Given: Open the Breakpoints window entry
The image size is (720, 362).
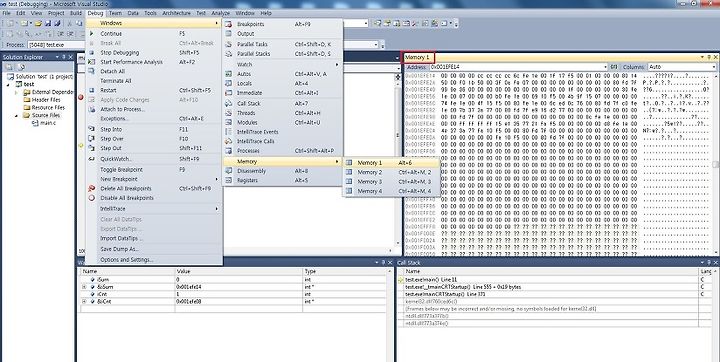Looking at the screenshot, I should click(x=283, y=24).
